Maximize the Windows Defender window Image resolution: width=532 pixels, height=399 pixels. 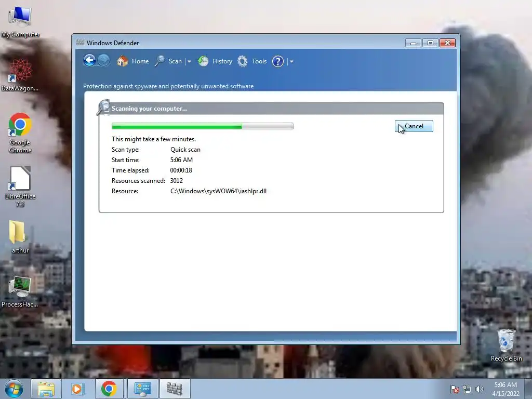coord(430,43)
